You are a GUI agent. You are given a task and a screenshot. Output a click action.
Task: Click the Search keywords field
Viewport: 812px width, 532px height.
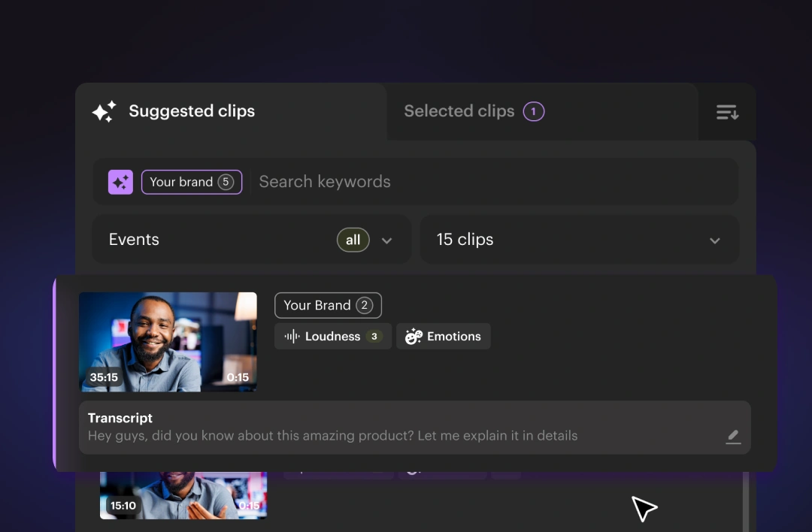coord(481,182)
